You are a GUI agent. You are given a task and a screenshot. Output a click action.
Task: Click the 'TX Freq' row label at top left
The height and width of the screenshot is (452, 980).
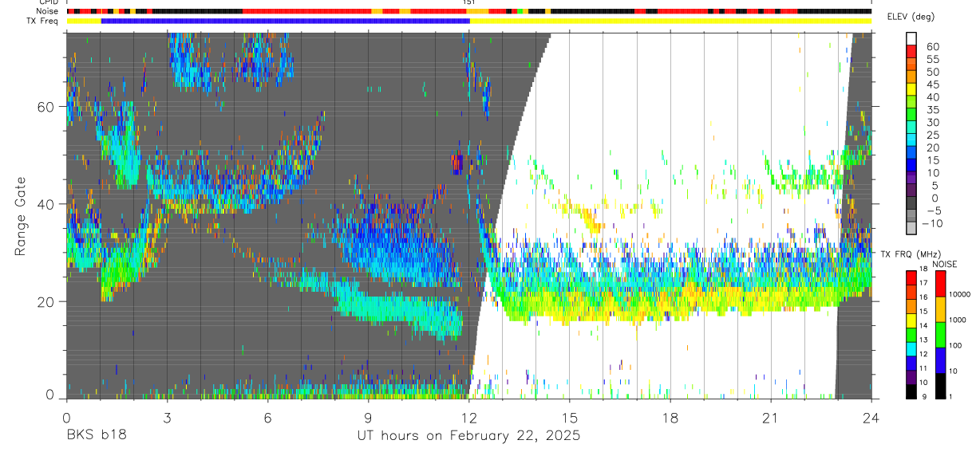click(44, 20)
